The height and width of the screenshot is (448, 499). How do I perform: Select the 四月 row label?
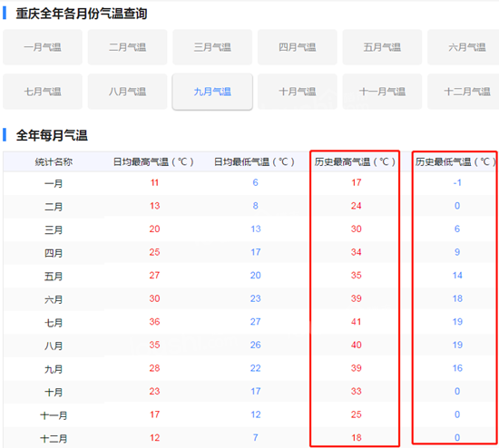(54, 253)
